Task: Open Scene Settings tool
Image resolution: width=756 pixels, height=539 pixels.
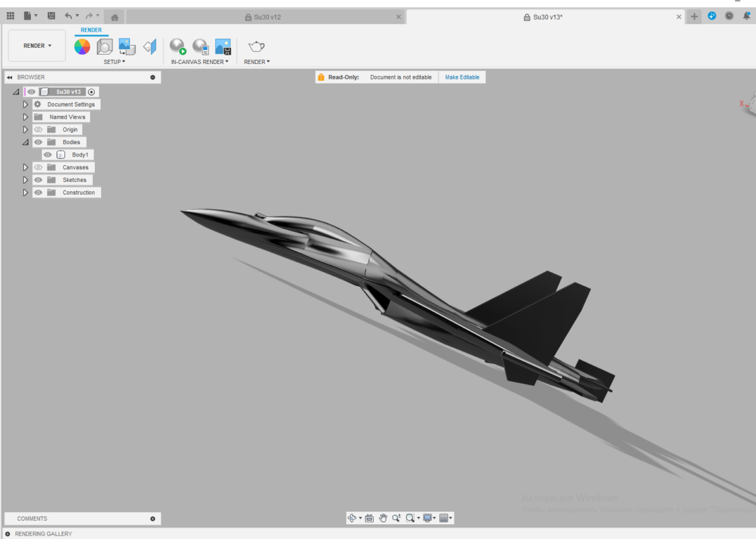Action: tap(104, 46)
